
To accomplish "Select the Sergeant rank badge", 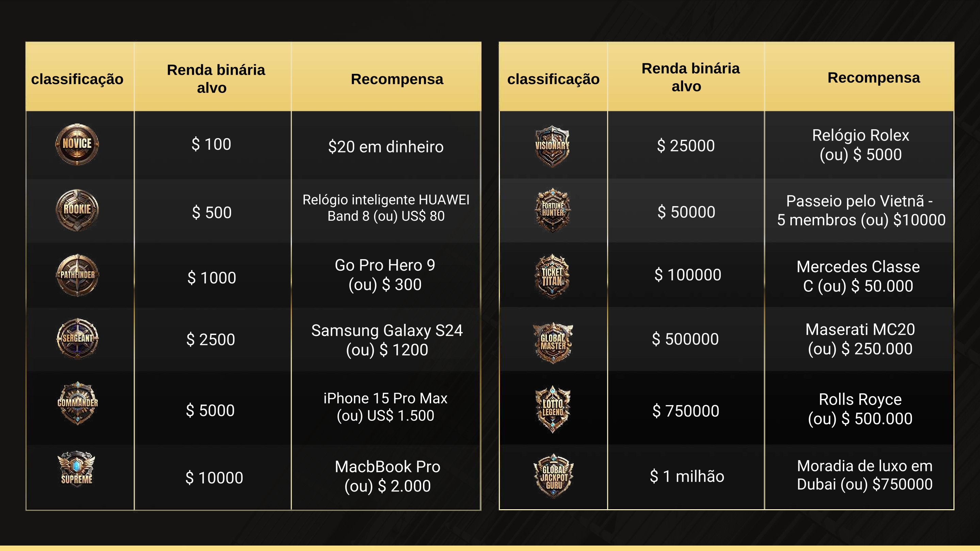I will tap(78, 338).
